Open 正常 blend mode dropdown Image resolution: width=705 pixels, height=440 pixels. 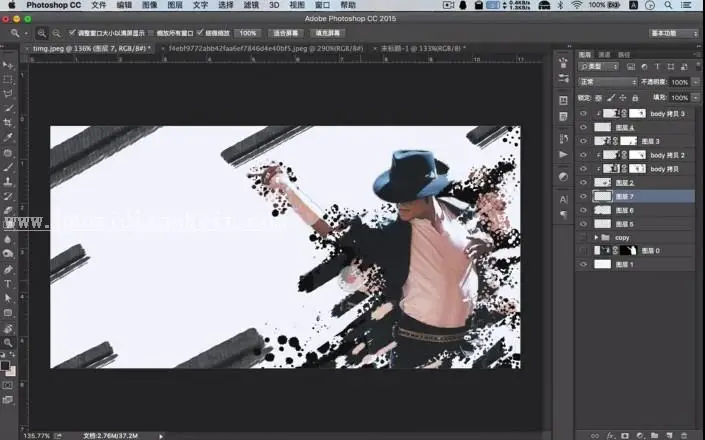pyautogui.click(x=607, y=82)
